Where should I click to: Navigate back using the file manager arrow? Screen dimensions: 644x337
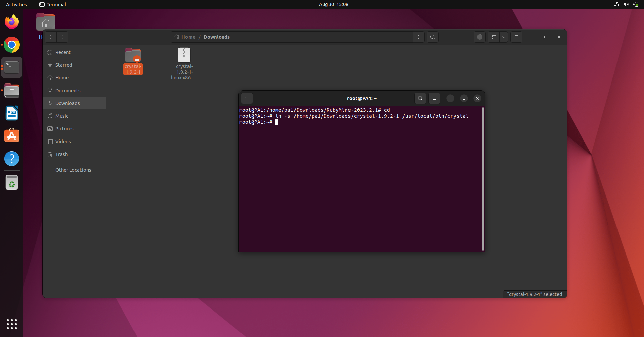(50, 37)
